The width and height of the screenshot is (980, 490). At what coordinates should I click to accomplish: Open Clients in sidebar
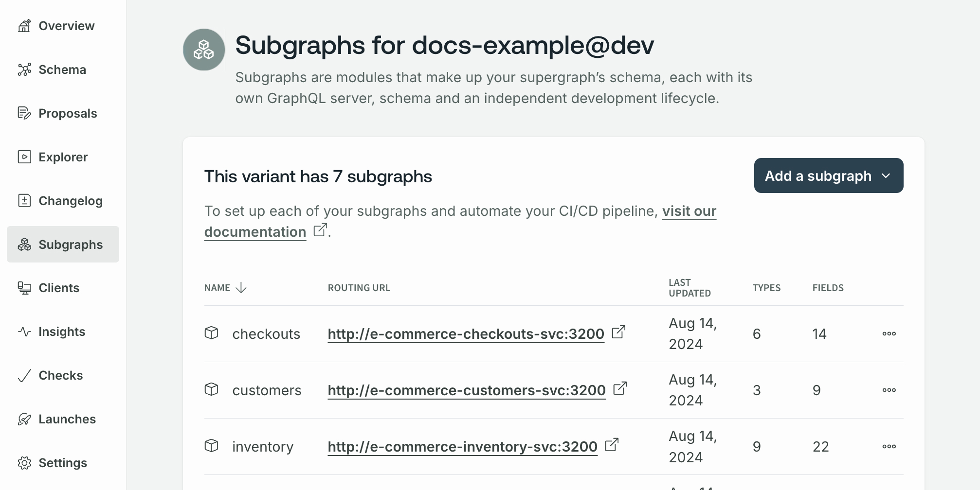click(63, 288)
